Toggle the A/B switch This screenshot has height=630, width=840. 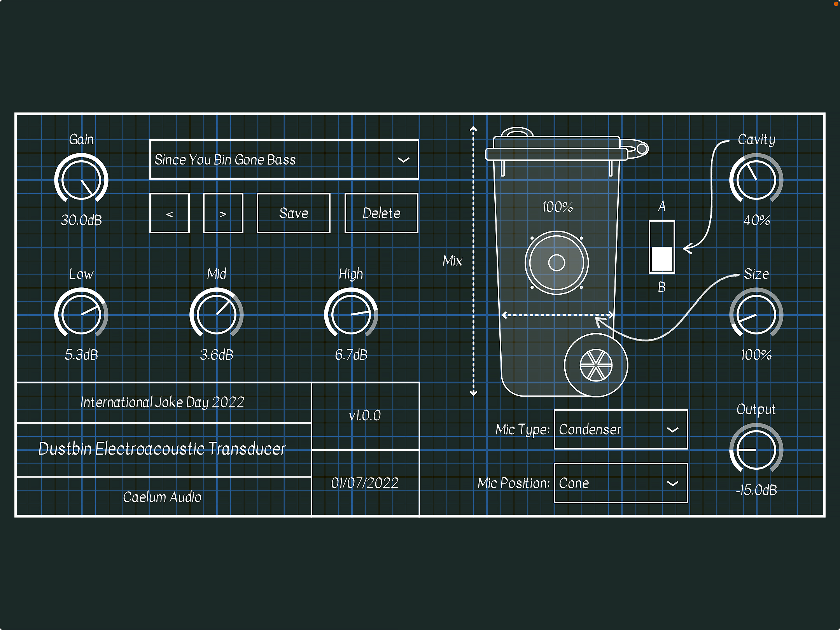coord(661,247)
